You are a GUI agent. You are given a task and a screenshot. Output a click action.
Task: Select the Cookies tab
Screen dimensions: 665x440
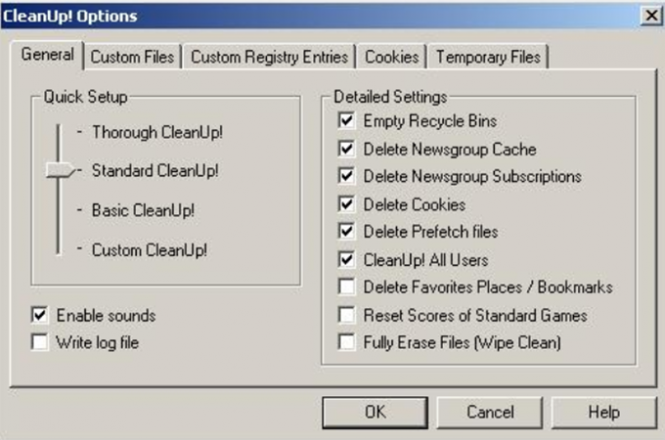coord(391,57)
